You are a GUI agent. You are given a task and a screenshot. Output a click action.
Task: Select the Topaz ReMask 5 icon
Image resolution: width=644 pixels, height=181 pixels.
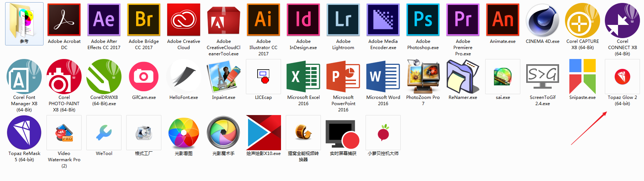24,133
